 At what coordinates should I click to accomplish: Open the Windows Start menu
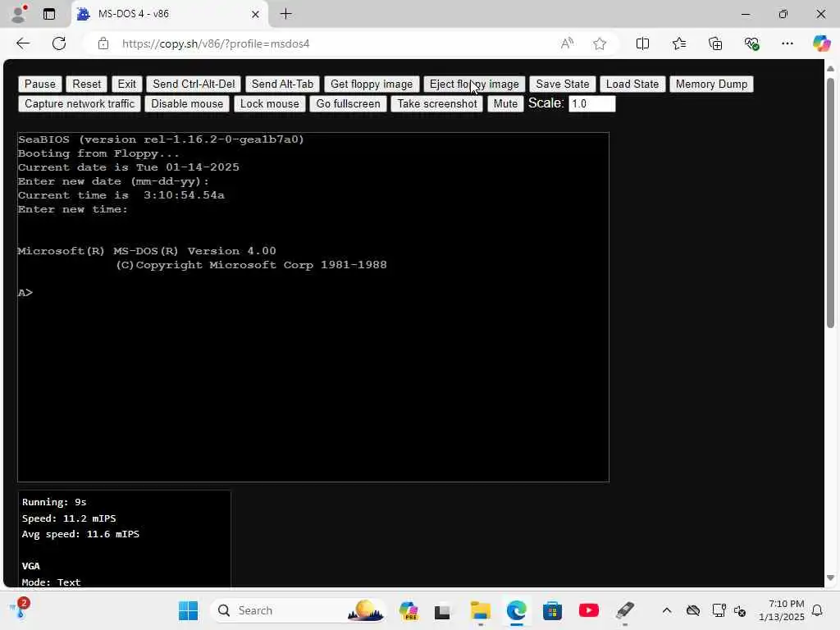tap(188, 610)
